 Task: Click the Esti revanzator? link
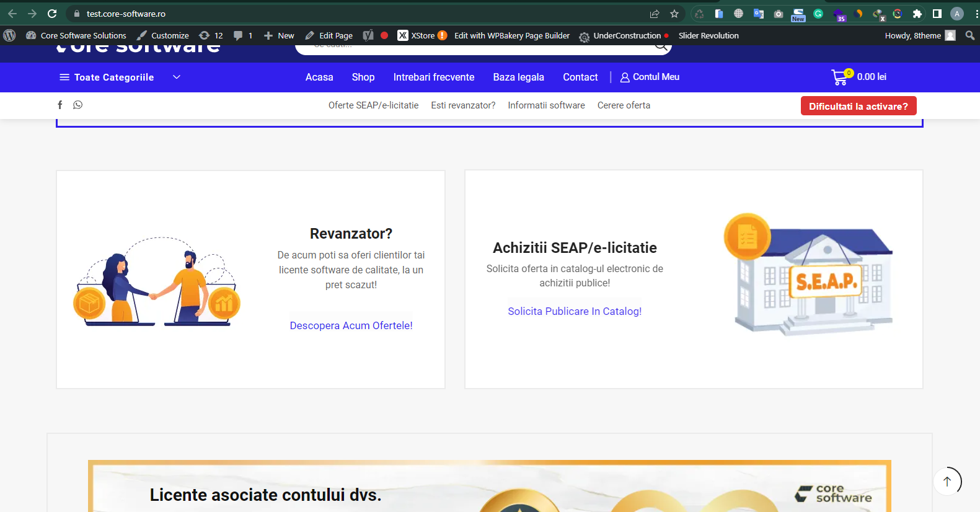click(463, 105)
